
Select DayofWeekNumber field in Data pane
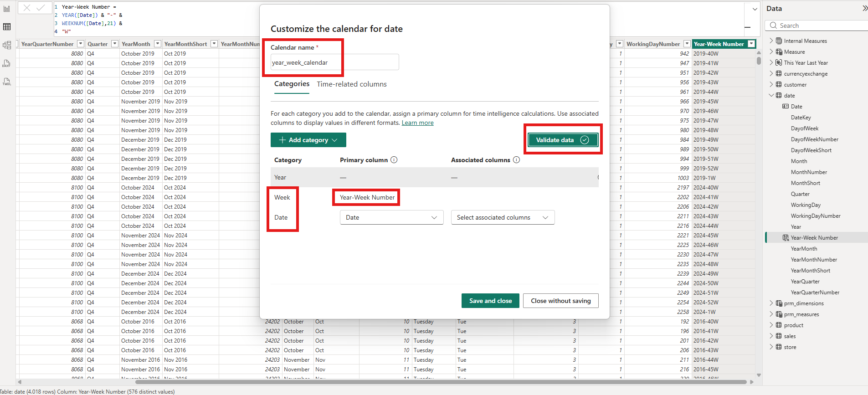click(x=815, y=139)
